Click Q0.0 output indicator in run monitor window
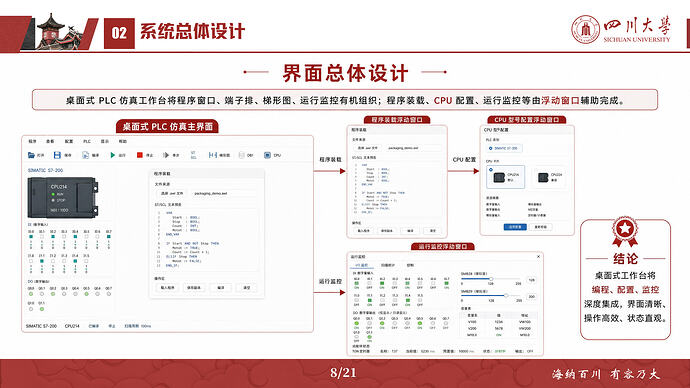 [356, 323]
